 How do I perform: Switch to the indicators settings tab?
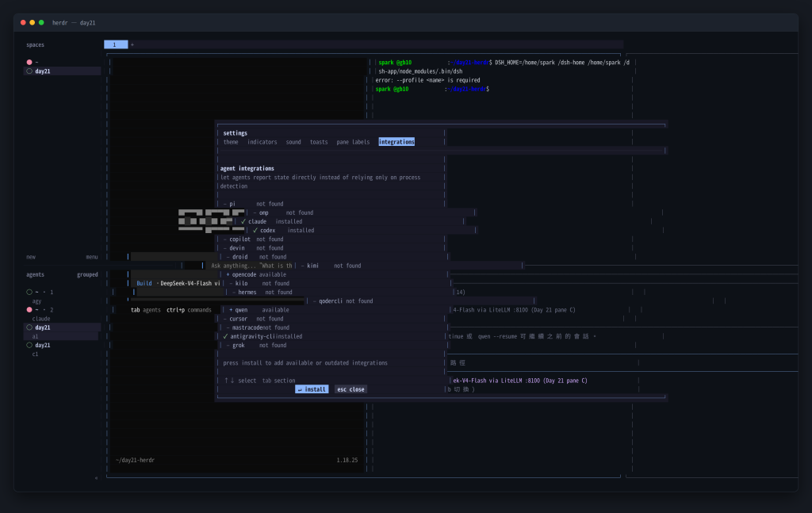coord(262,142)
